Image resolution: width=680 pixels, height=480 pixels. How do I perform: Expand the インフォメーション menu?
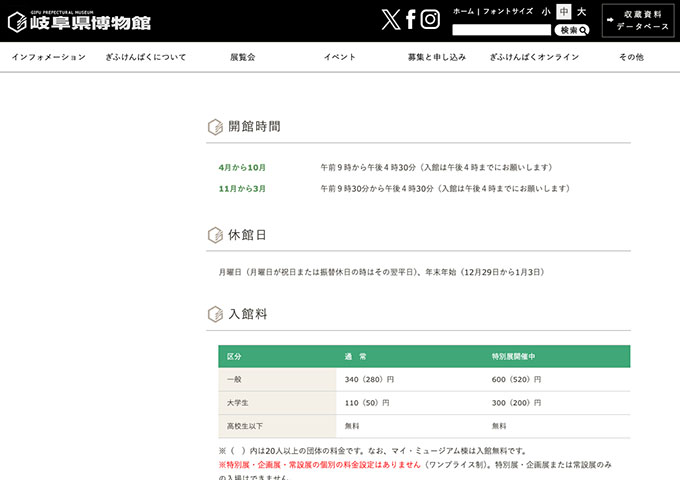pos(49,57)
